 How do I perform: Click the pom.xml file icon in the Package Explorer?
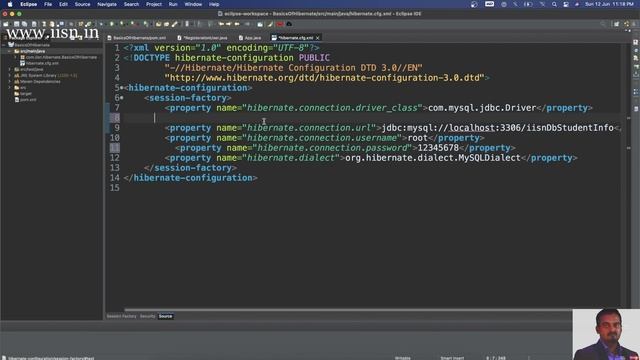(16, 100)
